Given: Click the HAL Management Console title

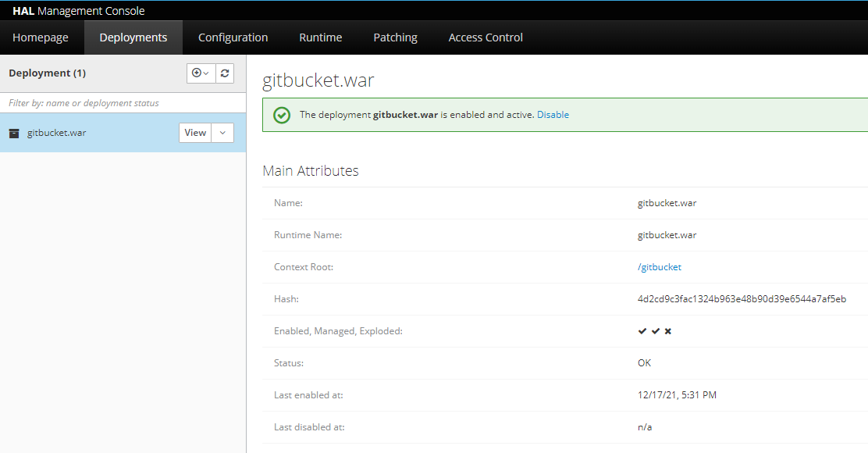Looking at the screenshot, I should [79, 10].
